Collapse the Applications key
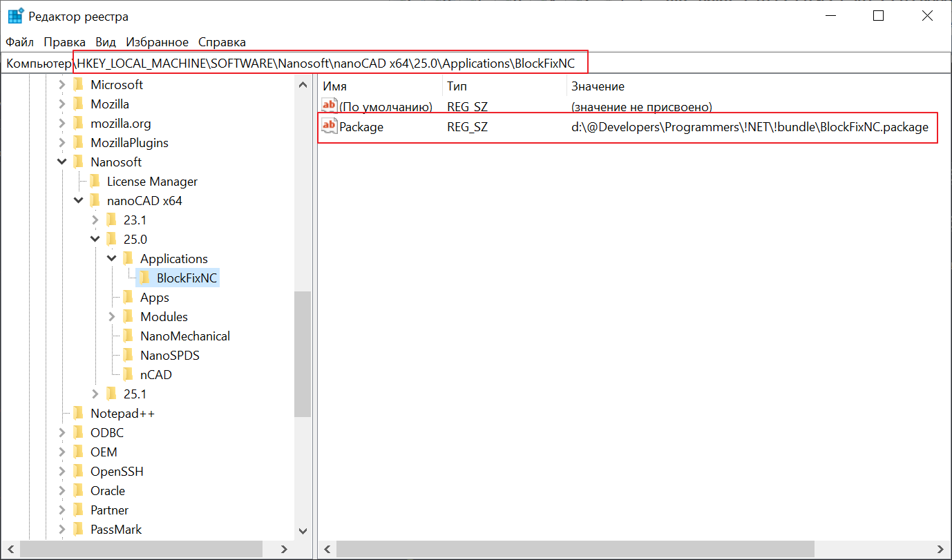952x560 pixels. coord(111,259)
